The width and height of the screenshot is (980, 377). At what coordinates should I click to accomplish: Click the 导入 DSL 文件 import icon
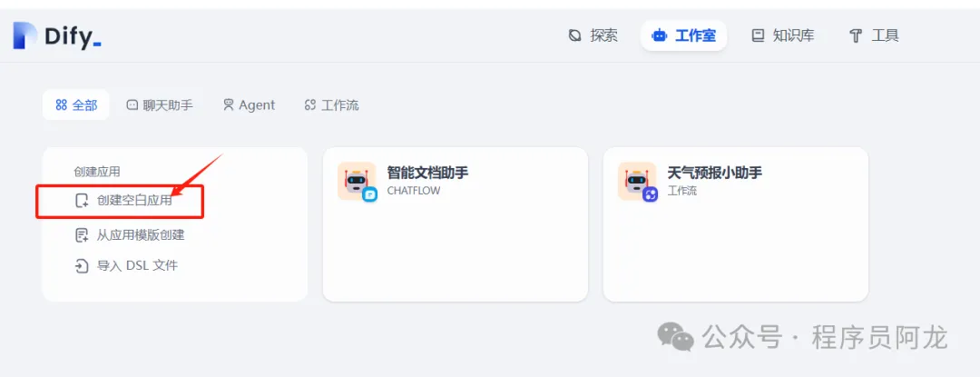[82, 265]
